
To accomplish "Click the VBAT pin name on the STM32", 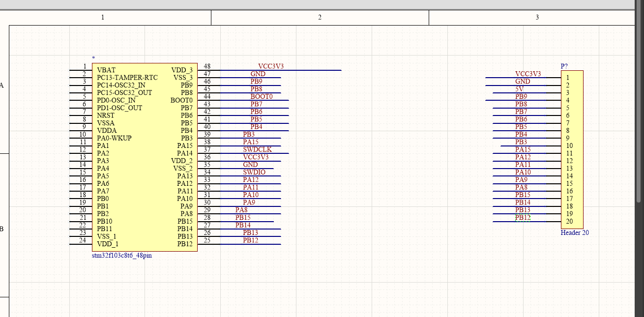I will [106, 70].
